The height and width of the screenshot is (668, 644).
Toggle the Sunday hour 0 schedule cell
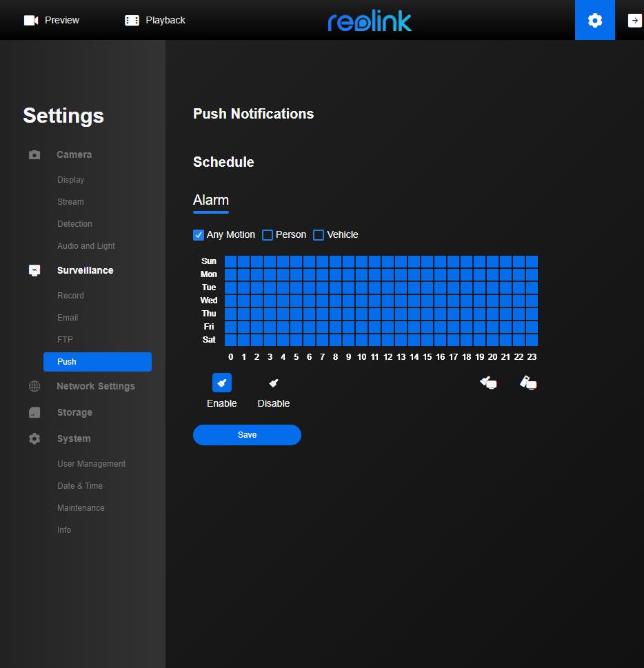click(x=230, y=261)
